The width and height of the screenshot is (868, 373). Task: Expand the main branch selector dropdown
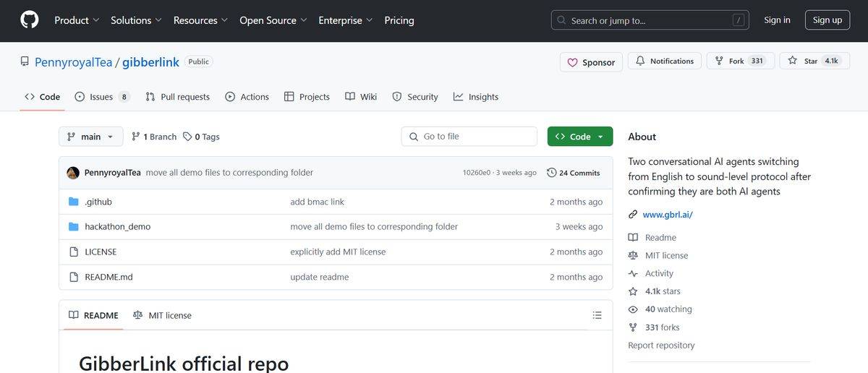click(91, 137)
